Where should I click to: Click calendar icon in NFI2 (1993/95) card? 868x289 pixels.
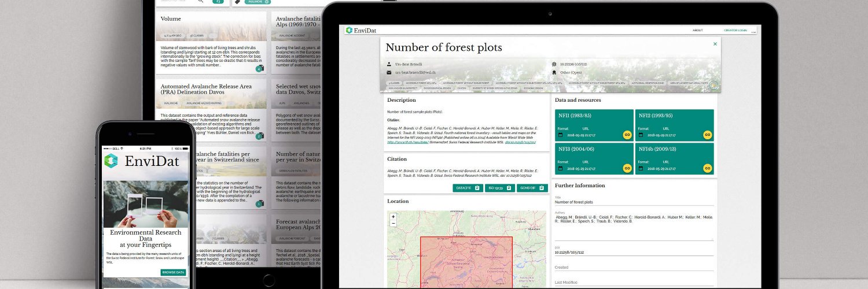tap(640, 135)
